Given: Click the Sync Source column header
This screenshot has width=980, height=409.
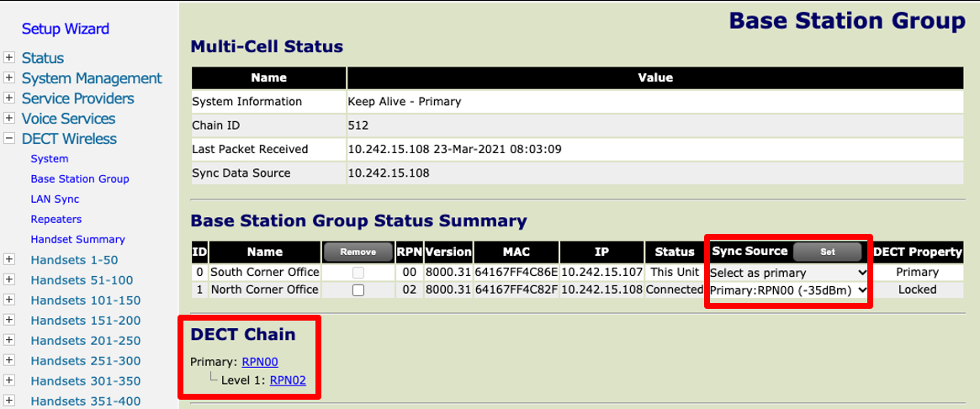Looking at the screenshot, I should (x=750, y=251).
